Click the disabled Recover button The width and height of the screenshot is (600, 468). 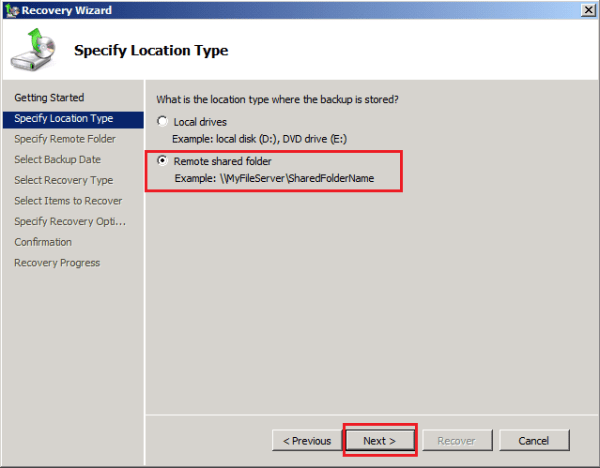pos(457,440)
